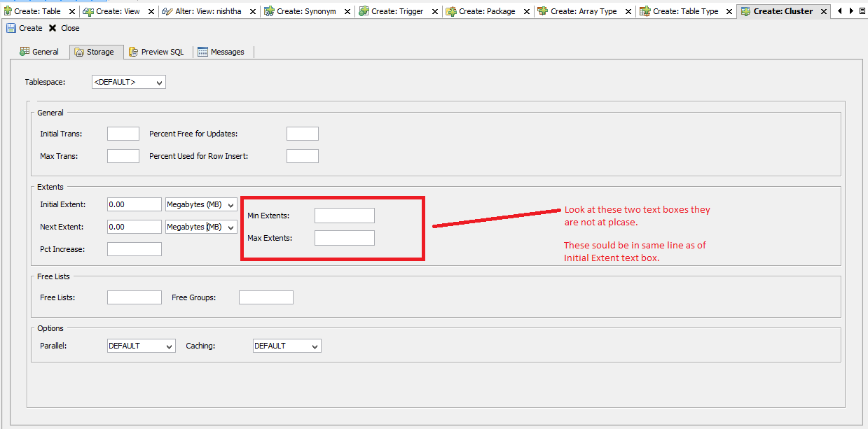Click the Max Extents field
Screen dimensions: 868x429
[x=345, y=238]
